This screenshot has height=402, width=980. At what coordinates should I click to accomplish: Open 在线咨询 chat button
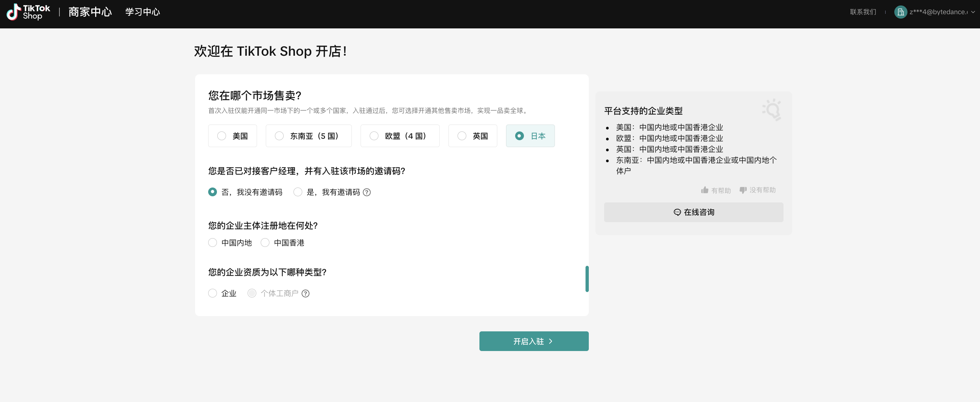click(x=693, y=212)
